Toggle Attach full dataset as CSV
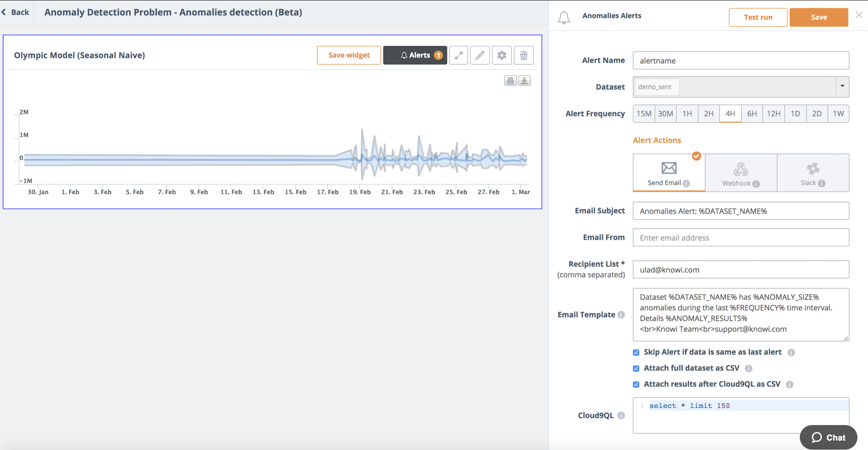The image size is (868, 450). click(x=636, y=368)
